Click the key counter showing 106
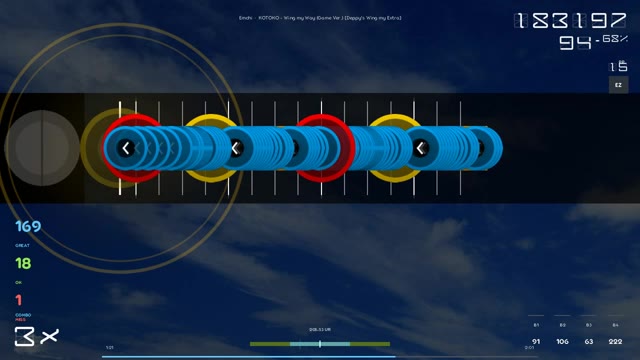This screenshot has height=360, width=640. pos(562,342)
